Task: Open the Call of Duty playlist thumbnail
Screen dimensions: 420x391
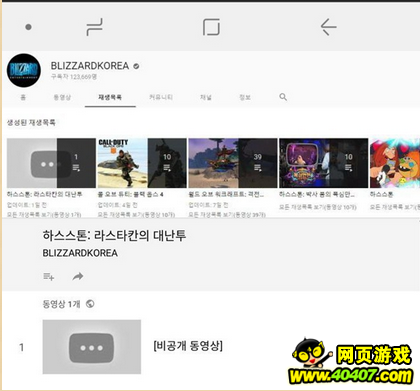Action: click(x=142, y=163)
